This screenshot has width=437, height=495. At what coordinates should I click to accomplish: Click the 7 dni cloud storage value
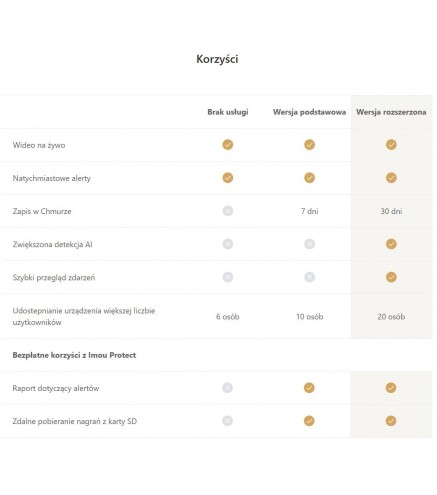[x=309, y=211]
